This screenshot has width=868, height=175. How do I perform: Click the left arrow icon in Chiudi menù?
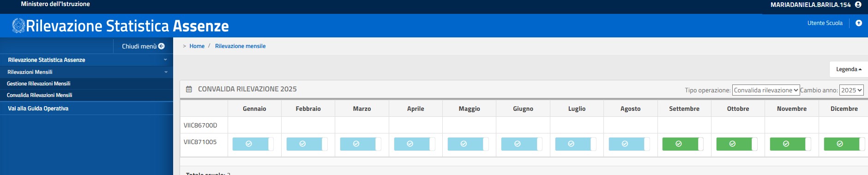coord(162,46)
